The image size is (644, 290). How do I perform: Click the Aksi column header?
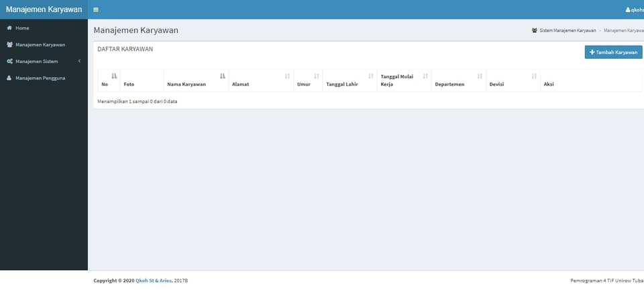tap(592, 80)
